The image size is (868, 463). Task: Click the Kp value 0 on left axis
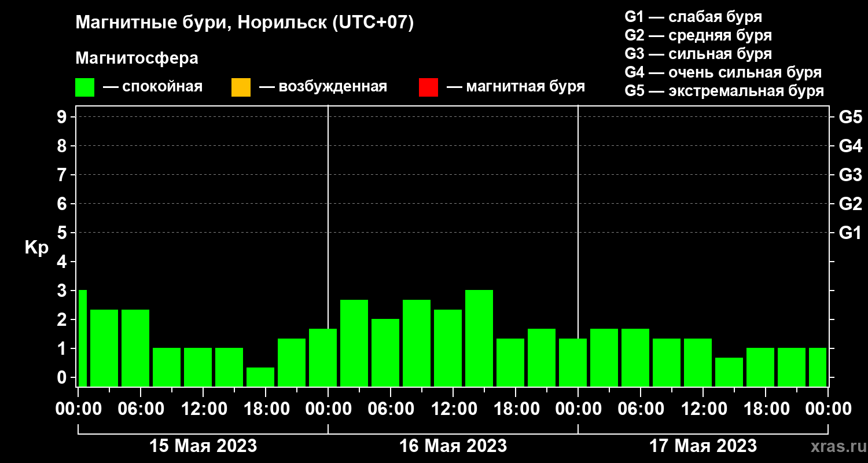pyautogui.click(x=63, y=377)
